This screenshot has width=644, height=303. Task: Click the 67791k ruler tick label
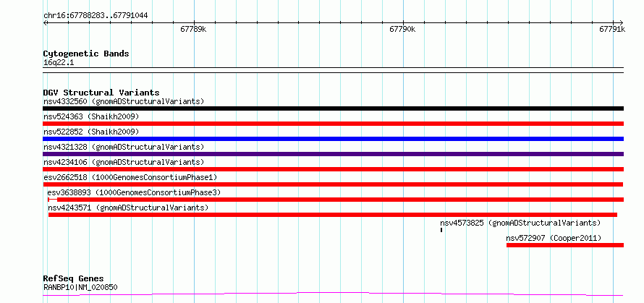click(x=612, y=29)
